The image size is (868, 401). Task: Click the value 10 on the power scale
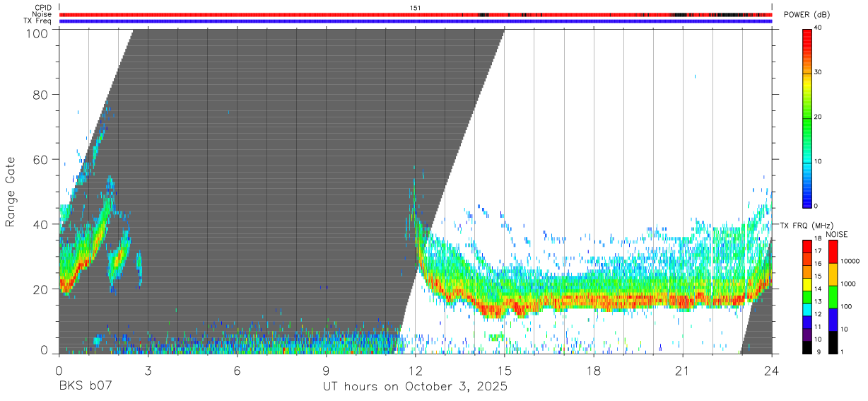pos(818,162)
